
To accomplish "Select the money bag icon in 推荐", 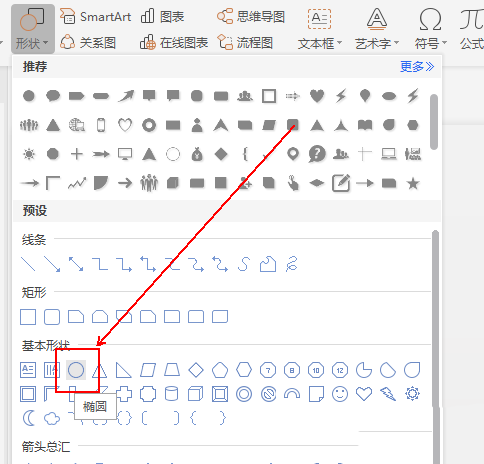I will (x=197, y=154).
